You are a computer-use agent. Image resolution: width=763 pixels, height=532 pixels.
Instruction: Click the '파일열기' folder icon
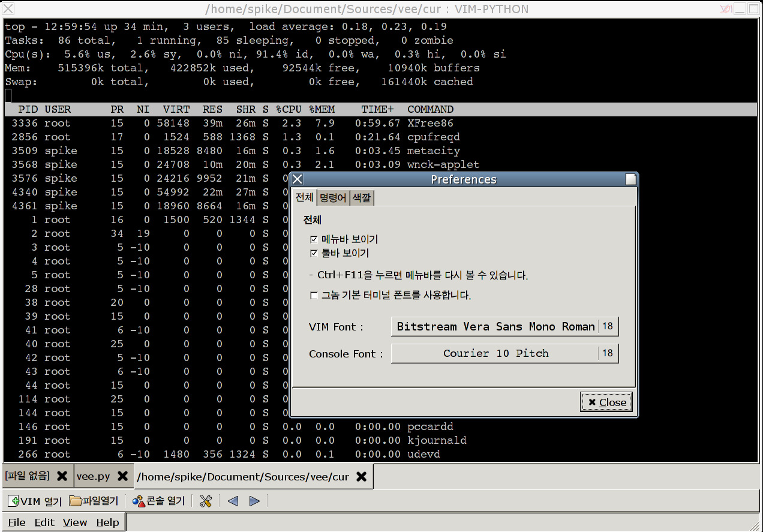click(x=76, y=501)
